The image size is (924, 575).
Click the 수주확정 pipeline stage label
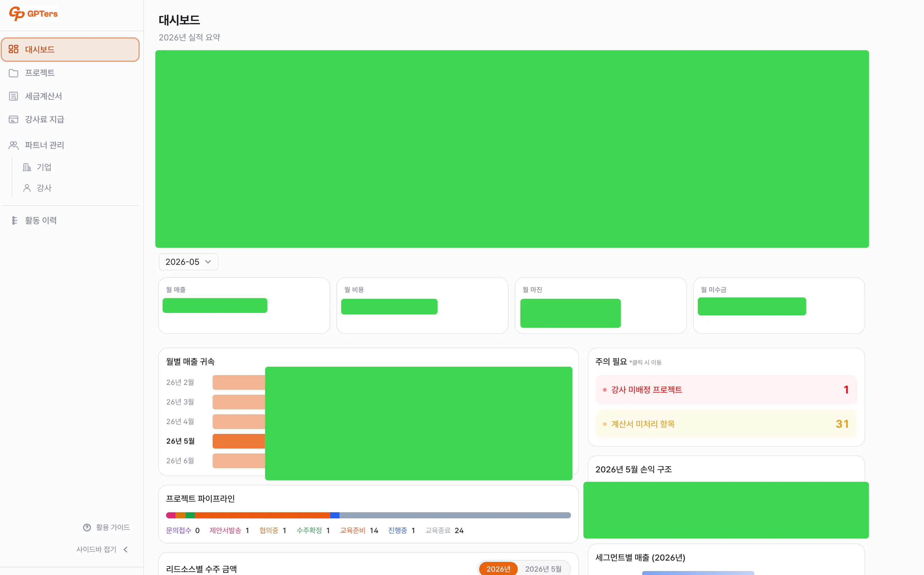pos(309,530)
